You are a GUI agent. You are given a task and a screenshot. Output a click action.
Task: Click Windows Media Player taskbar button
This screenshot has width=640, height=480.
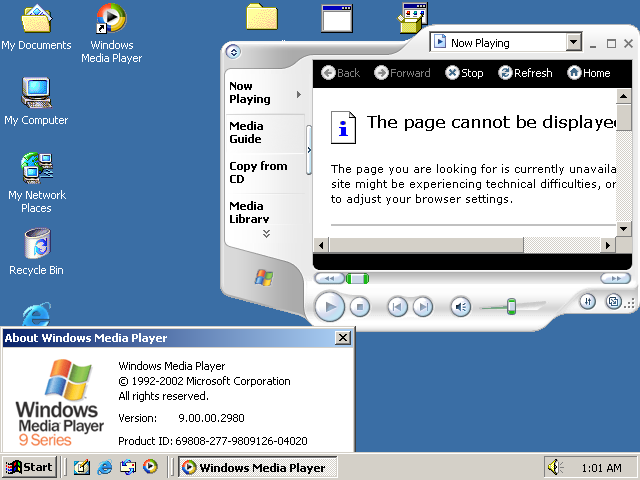tap(258, 467)
